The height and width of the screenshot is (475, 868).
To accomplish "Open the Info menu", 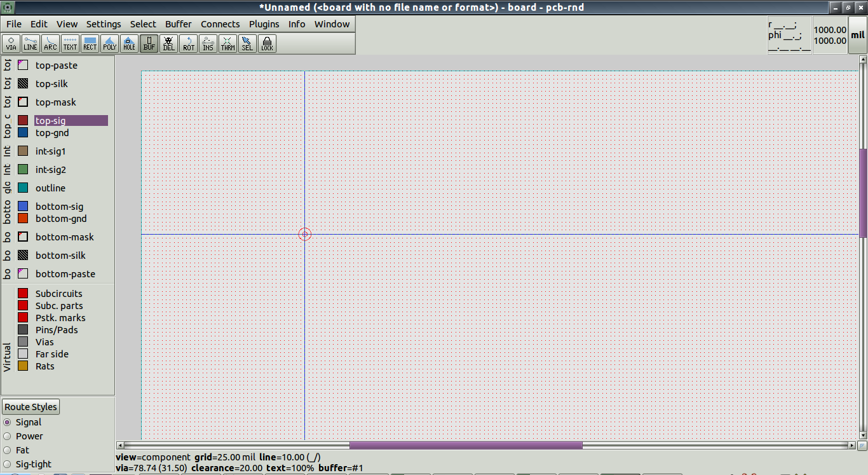I will (297, 24).
